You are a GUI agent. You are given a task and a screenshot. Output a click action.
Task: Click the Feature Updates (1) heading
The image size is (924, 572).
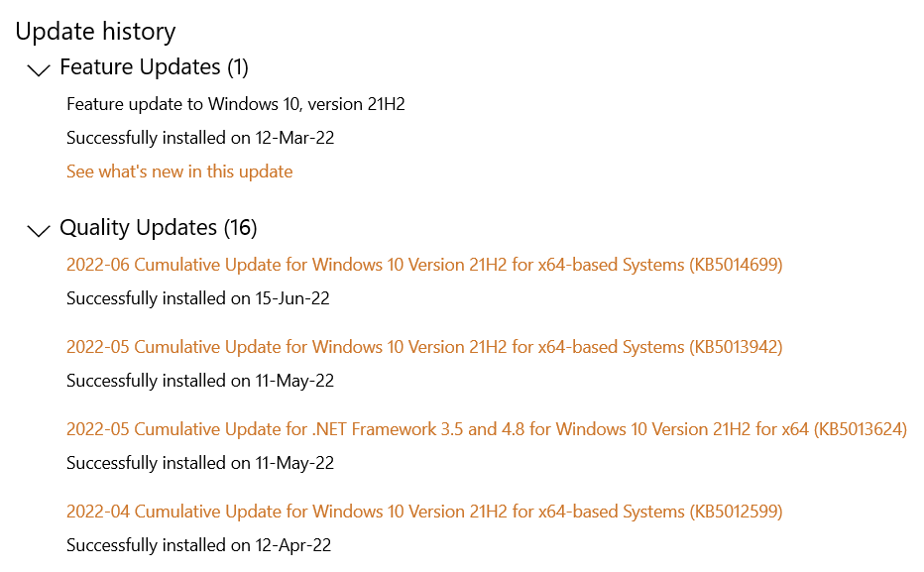(154, 67)
